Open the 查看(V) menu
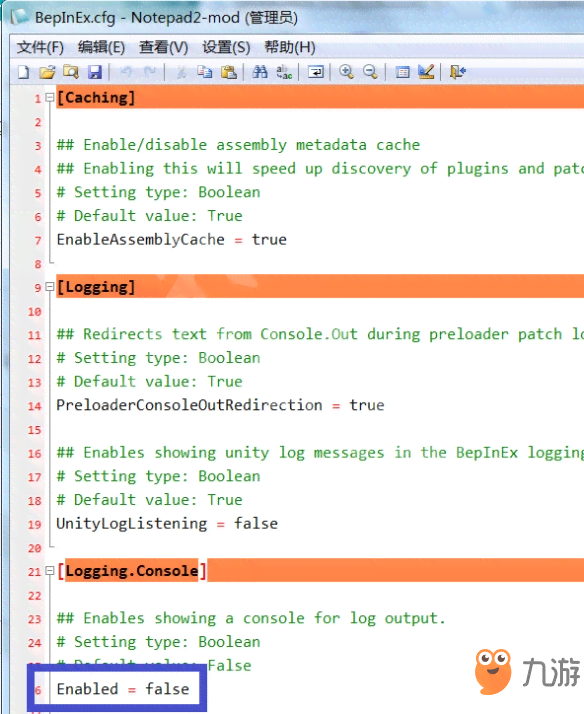Screen dimensions: 584x714 tap(163, 47)
